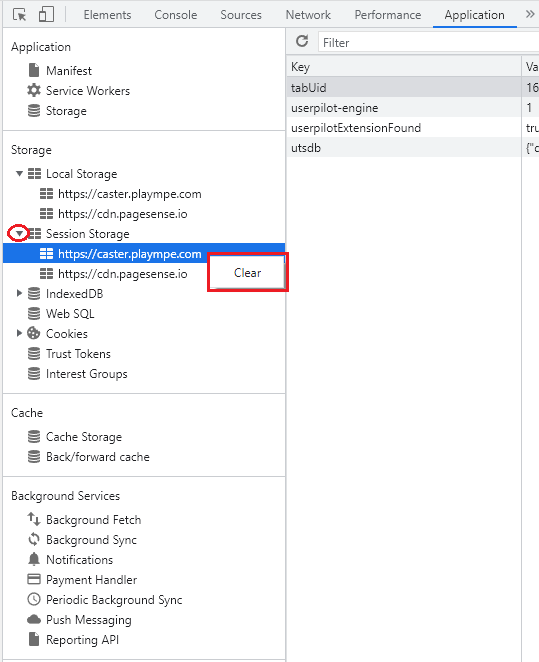Select the Push Messaging cloud icon
The width and height of the screenshot is (539, 662).
[x=34, y=619]
